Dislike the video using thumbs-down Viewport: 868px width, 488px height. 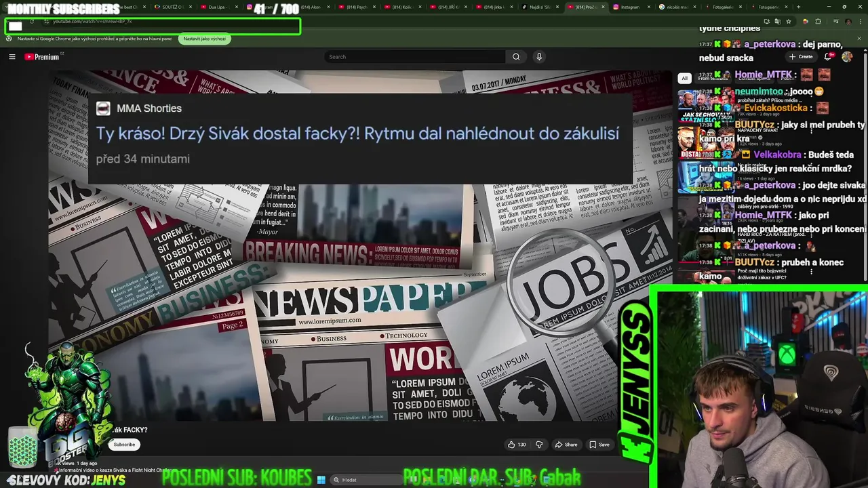(x=539, y=445)
